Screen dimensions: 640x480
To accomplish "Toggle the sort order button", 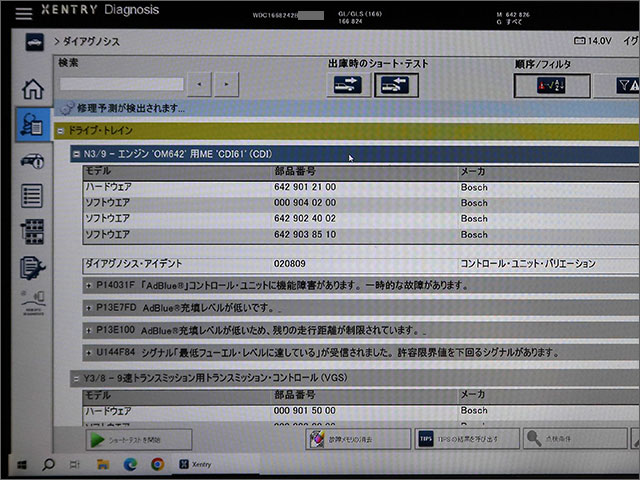I will (552, 86).
